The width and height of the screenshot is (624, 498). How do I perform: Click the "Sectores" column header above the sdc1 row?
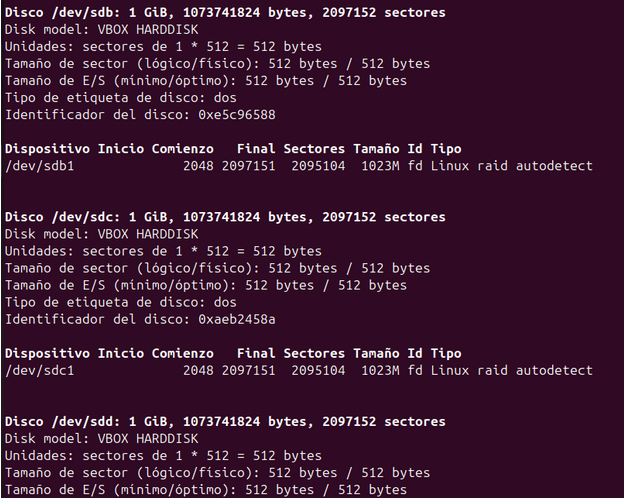coord(314,353)
